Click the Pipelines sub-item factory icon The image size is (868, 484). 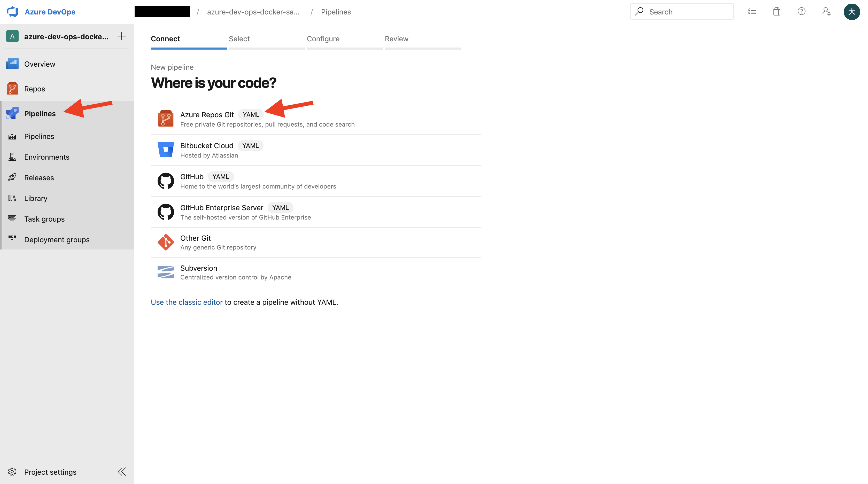click(x=12, y=136)
